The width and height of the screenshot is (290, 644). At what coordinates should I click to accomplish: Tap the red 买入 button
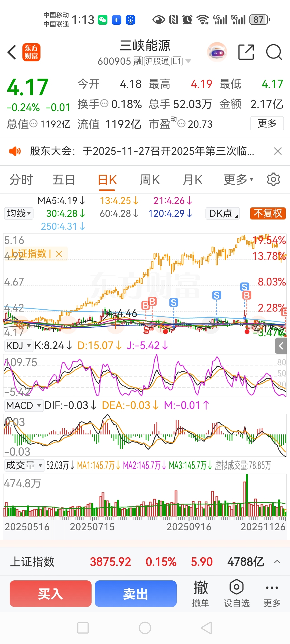pos(50,594)
